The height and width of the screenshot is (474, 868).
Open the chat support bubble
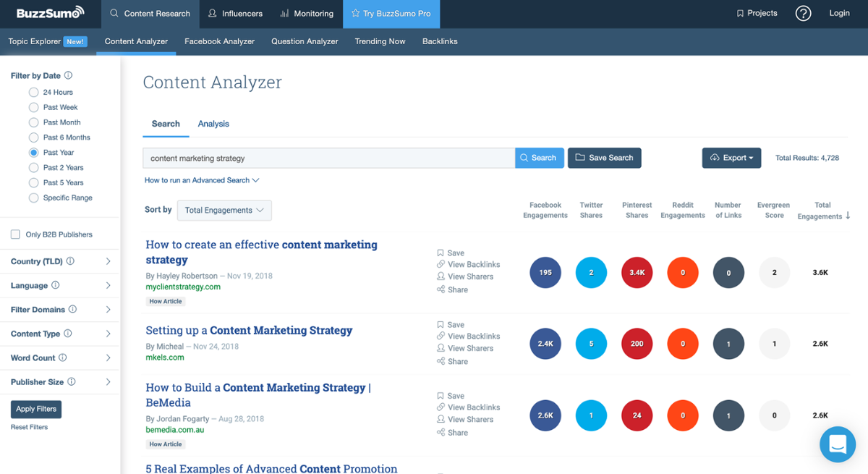[838, 444]
